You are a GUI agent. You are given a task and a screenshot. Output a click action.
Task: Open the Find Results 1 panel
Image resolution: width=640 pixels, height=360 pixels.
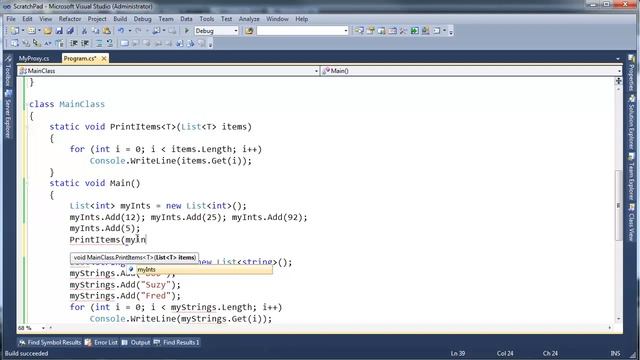coord(176,342)
